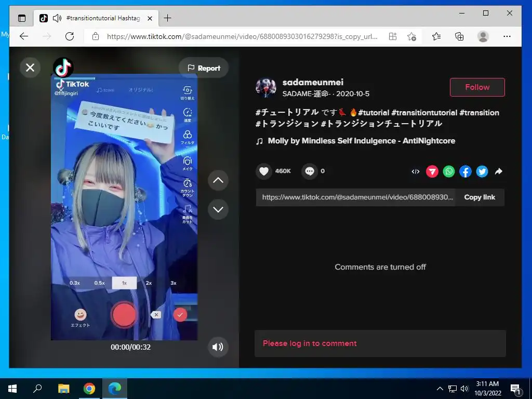The width and height of the screenshot is (532, 399).
Task: Mute the video with the speaker button
Action: 218,347
